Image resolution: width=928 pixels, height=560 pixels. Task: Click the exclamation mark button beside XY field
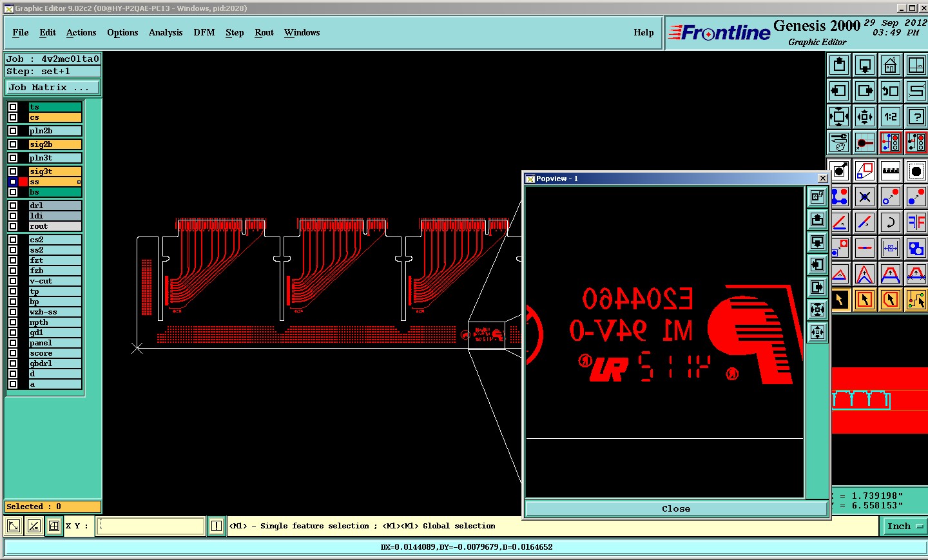point(217,526)
